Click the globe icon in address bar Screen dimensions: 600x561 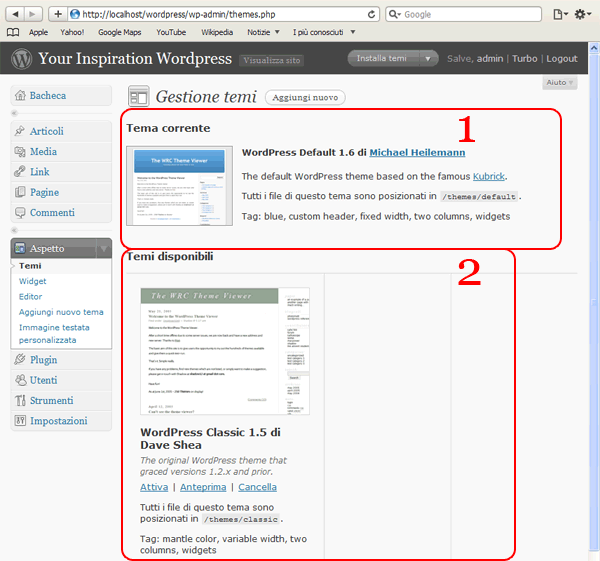pos(75,15)
